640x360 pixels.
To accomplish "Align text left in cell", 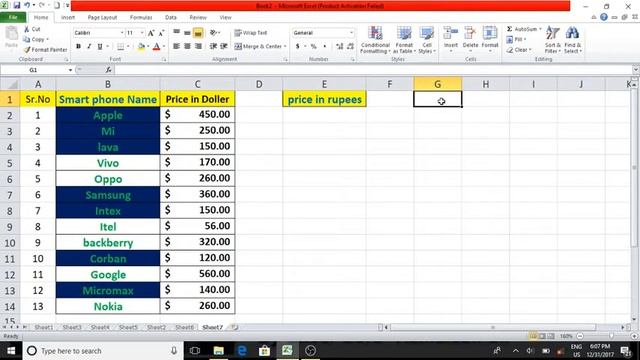I will click(x=176, y=47).
